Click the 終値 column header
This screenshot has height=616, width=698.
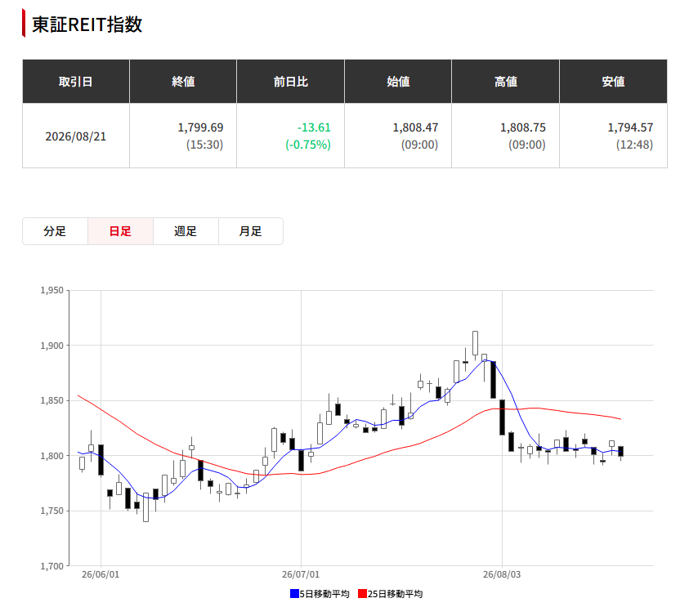click(183, 82)
